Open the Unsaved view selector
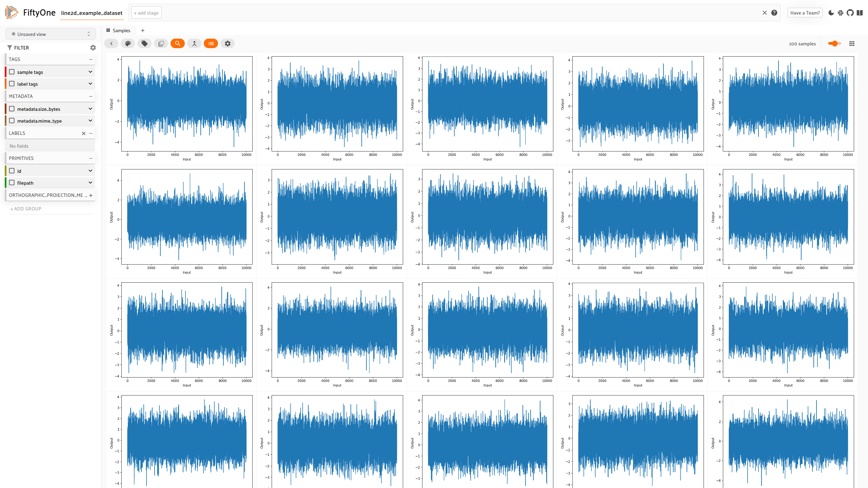Image resolution: width=868 pixels, height=488 pixels. [x=51, y=34]
